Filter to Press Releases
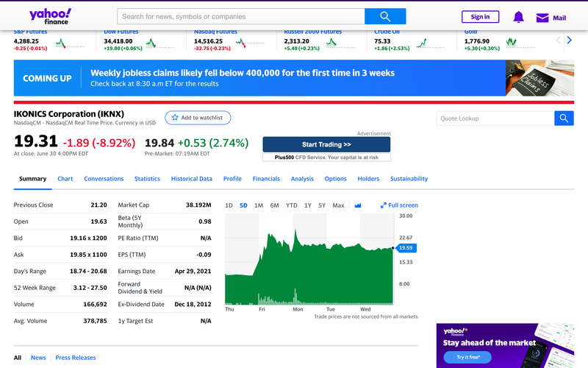Screen dimensions: 588x368 pyautogui.click(x=76, y=358)
